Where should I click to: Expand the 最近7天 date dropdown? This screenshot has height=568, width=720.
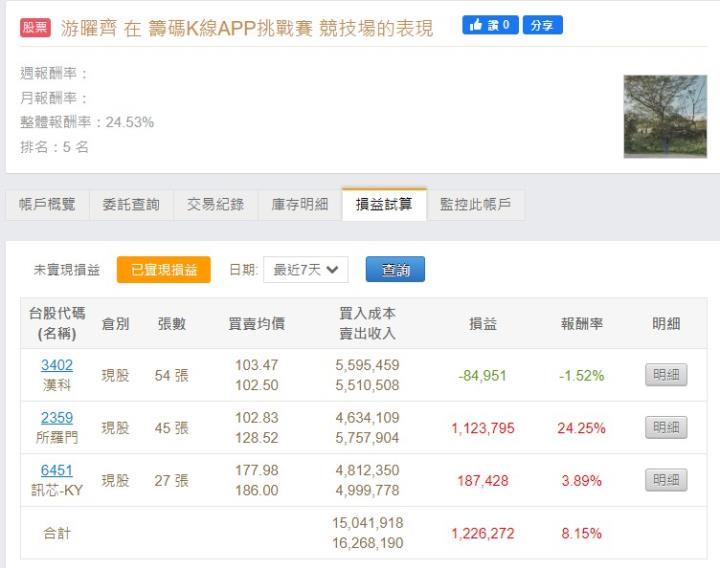point(305,270)
